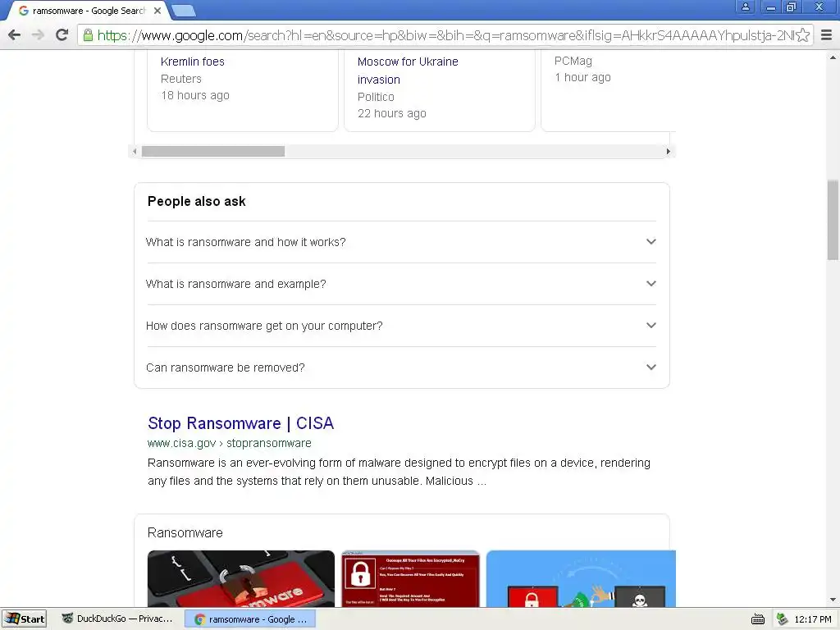840x630 pixels.
Task: Click the People also ask heading
Action: [197, 202]
